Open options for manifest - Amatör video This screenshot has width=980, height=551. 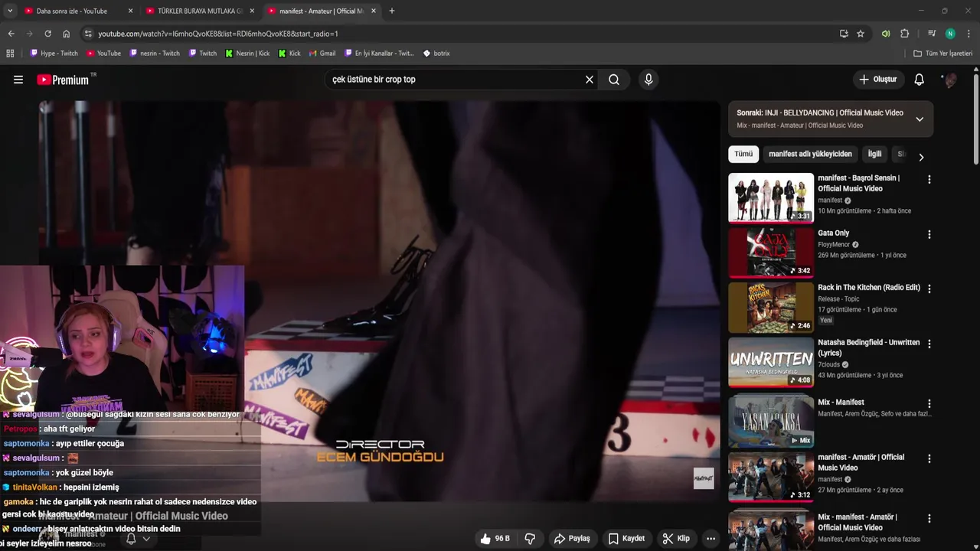pos(929,458)
